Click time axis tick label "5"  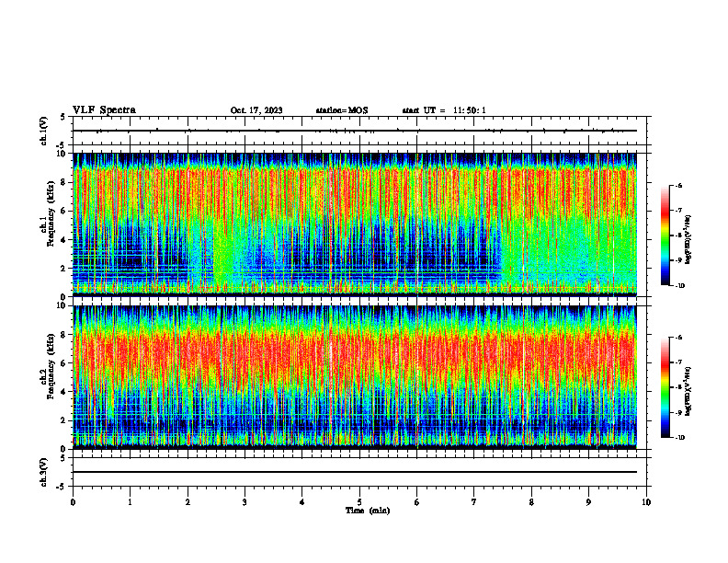[359, 502]
